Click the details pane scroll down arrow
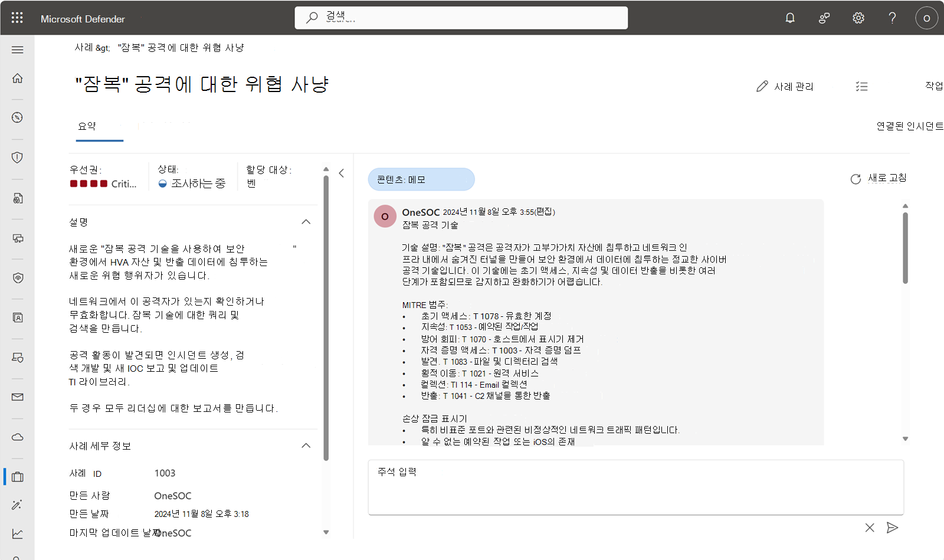Viewport: 944px width, 560px height. click(326, 532)
